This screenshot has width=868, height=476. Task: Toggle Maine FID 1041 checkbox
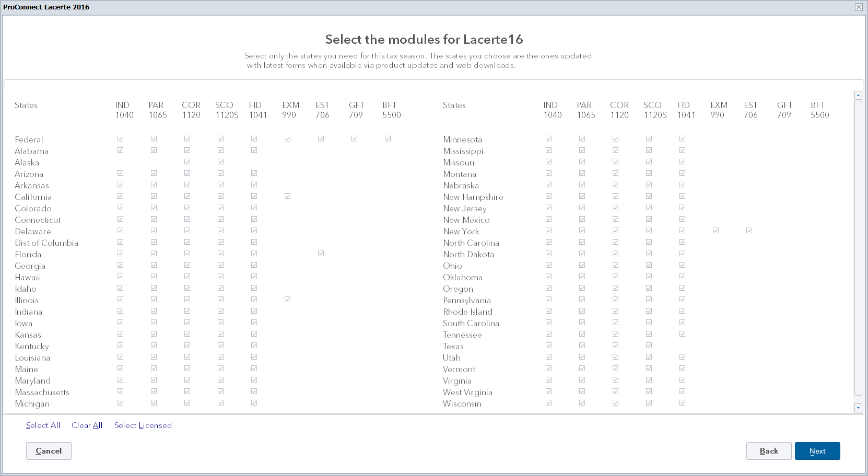click(x=254, y=368)
